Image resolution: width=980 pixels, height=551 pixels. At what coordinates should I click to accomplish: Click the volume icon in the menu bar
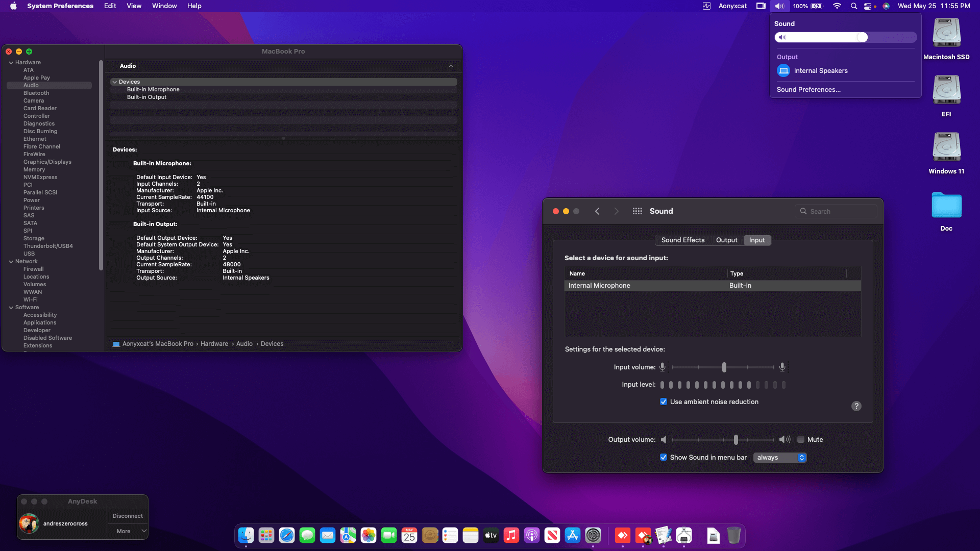779,6
